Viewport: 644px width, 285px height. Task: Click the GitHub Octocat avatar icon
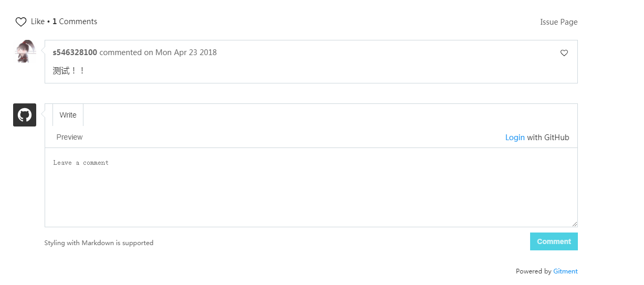tap(25, 115)
